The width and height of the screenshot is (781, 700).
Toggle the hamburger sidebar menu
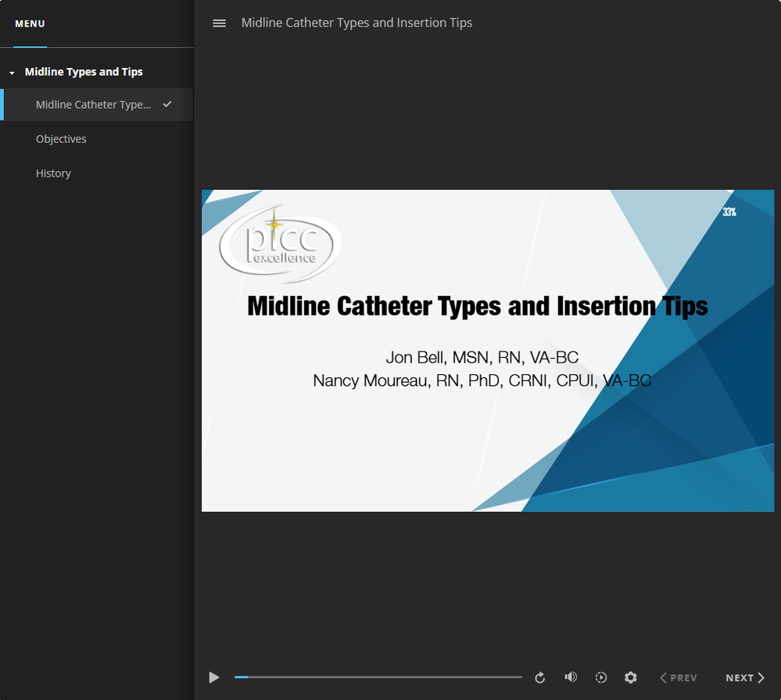[220, 23]
